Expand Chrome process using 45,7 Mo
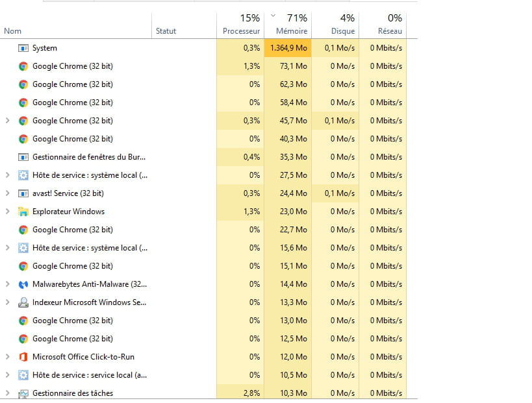 [x=7, y=121]
